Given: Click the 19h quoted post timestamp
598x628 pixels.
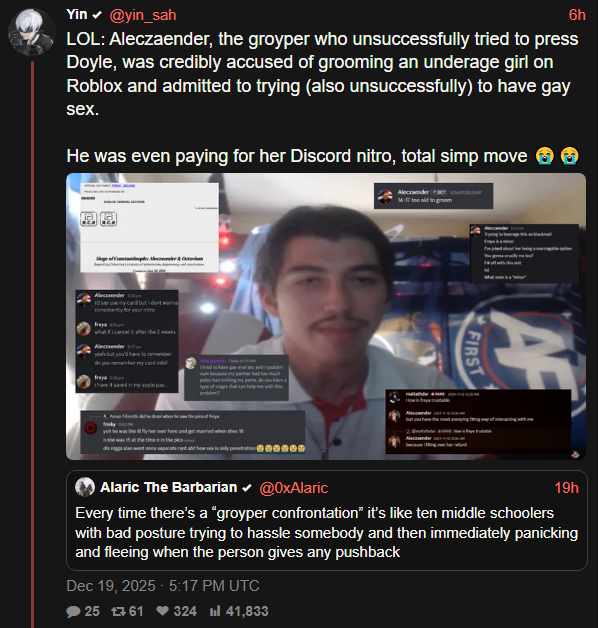Looking at the screenshot, I should 566,487.
